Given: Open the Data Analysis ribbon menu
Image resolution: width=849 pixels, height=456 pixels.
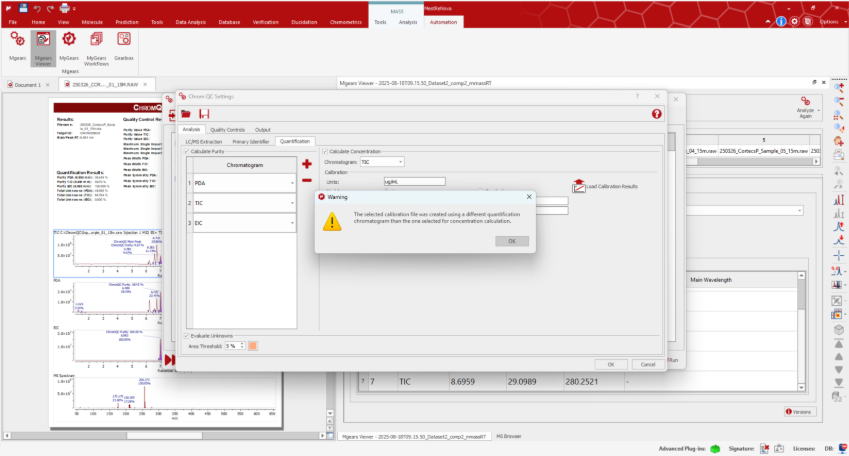Looking at the screenshot, I should (191, 22).
